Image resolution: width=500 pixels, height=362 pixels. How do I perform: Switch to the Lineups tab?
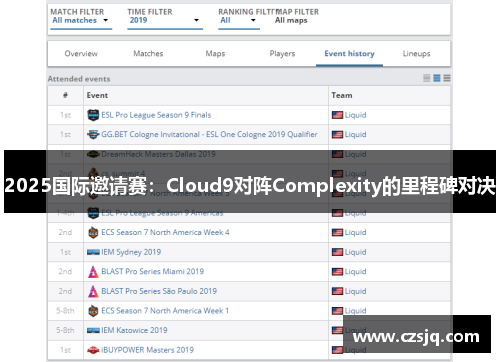pyautogui.click(x=416, y=54)
